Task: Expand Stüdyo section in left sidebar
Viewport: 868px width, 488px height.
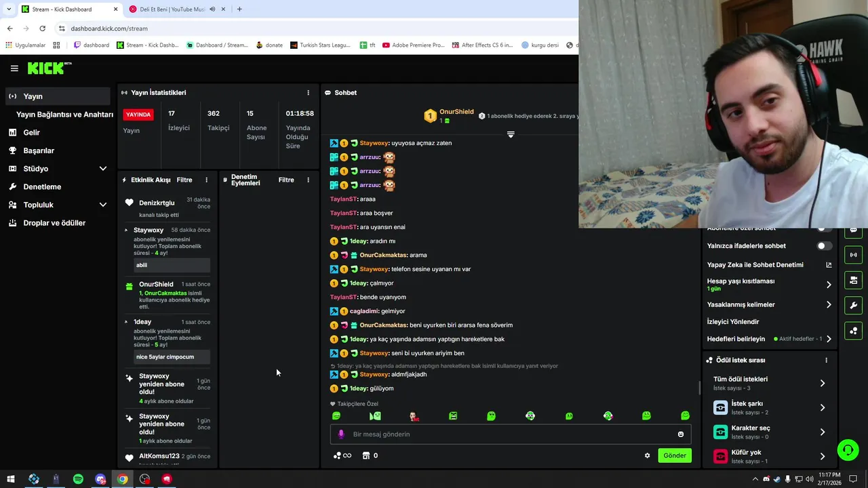Action: click(103, 169)
